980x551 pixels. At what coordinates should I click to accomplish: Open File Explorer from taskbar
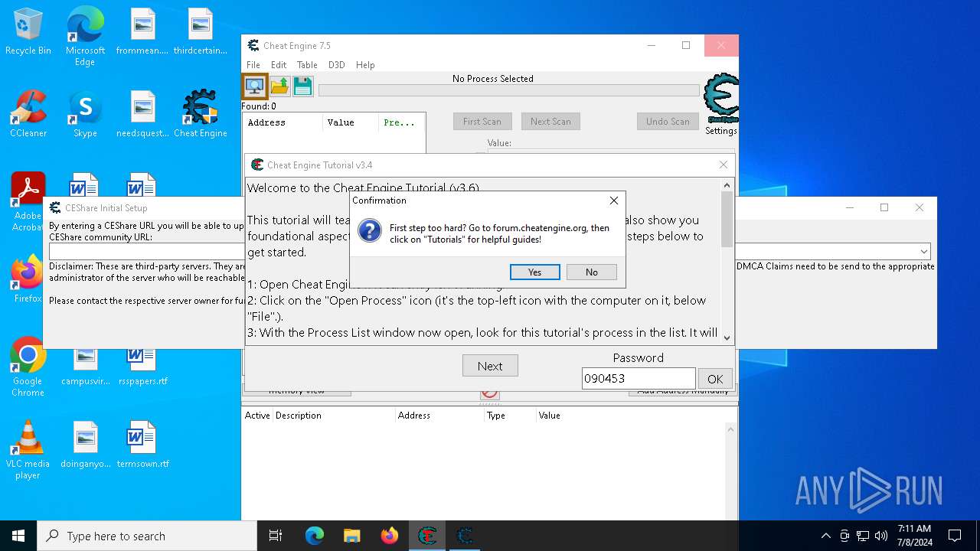click(351, 536)
